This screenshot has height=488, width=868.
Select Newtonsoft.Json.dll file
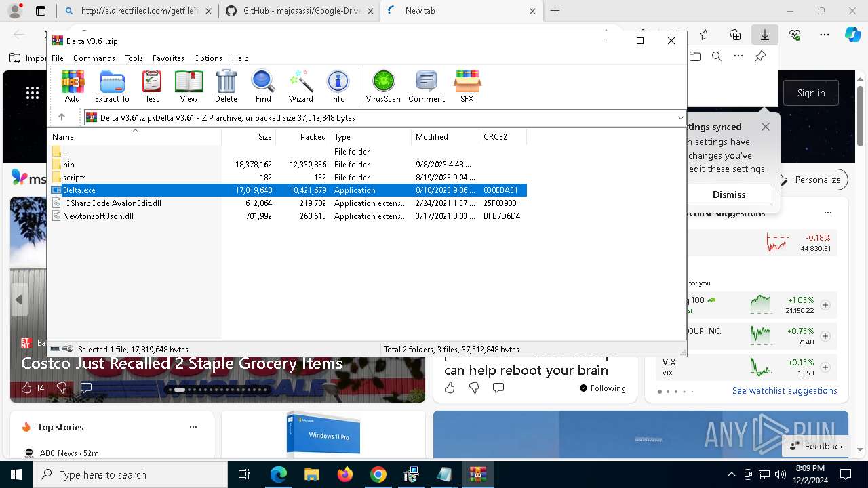(288, 216)
